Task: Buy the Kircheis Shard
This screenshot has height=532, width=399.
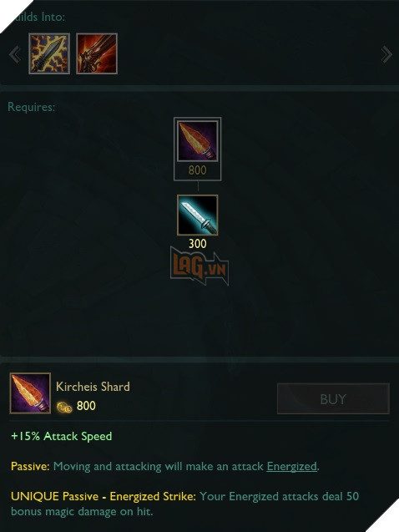Action: click(333, 399)
